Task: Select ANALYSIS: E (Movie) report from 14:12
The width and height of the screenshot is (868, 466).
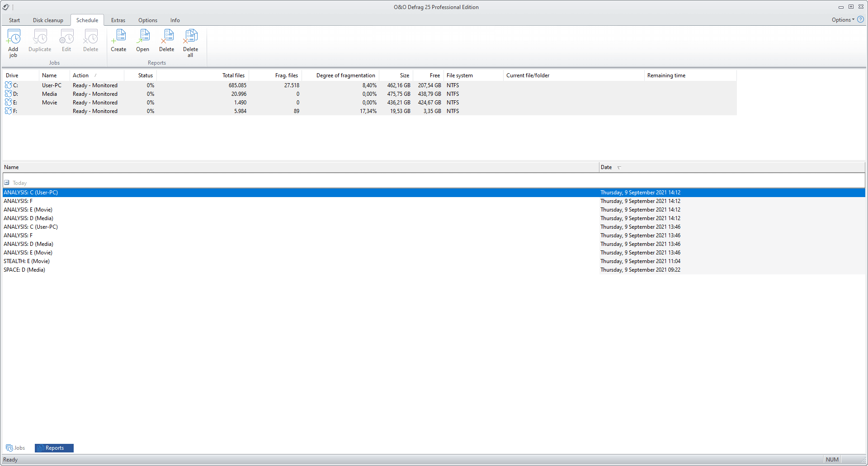Action: tap(434, 210)
